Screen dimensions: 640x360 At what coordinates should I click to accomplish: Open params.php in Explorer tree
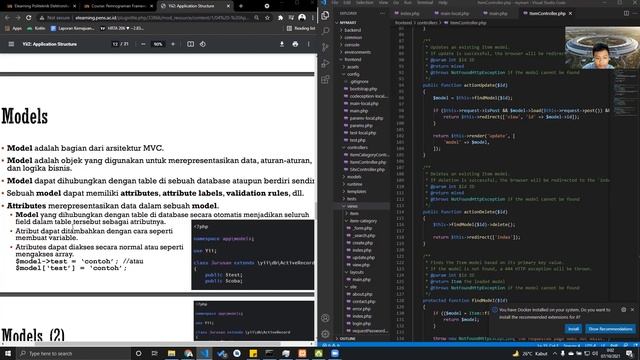tap(360, 126)
